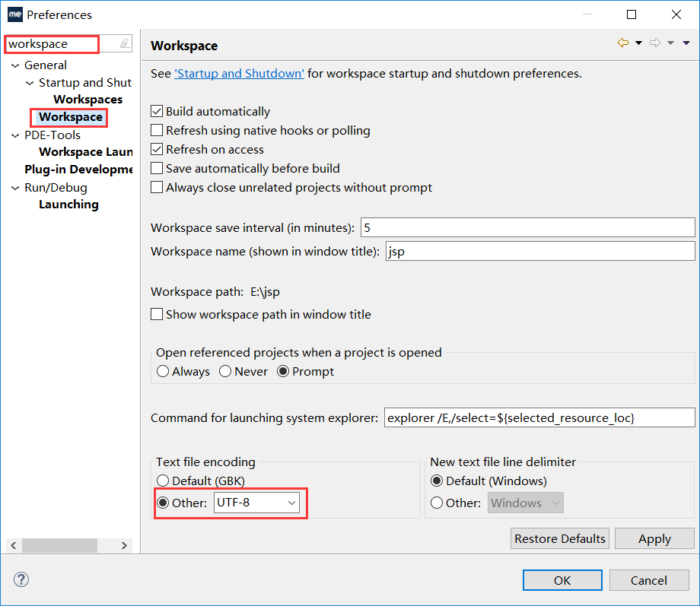Select Default (GBK) text encoding

click(x=163, y=481)
